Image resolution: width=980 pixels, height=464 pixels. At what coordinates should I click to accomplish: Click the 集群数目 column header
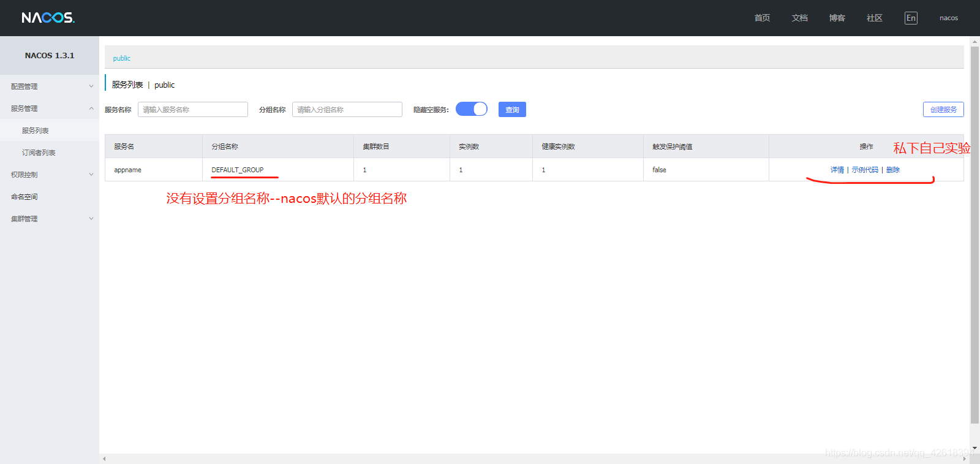point(402,146)
